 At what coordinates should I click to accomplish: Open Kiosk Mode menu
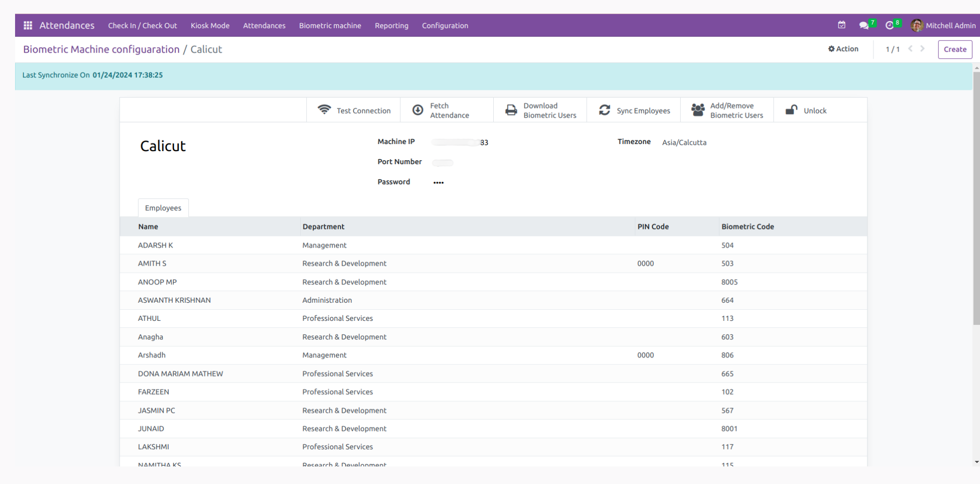point(210,26)
